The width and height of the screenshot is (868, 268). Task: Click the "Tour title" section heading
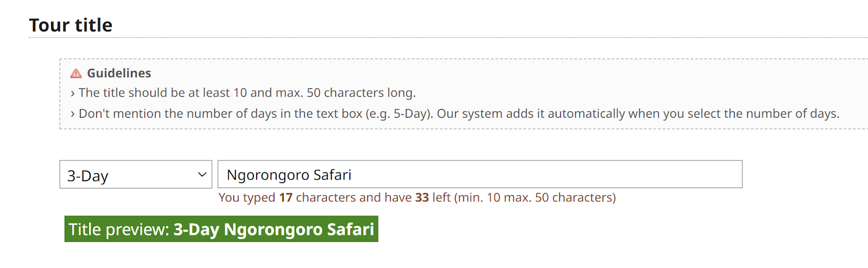point(71,25)
